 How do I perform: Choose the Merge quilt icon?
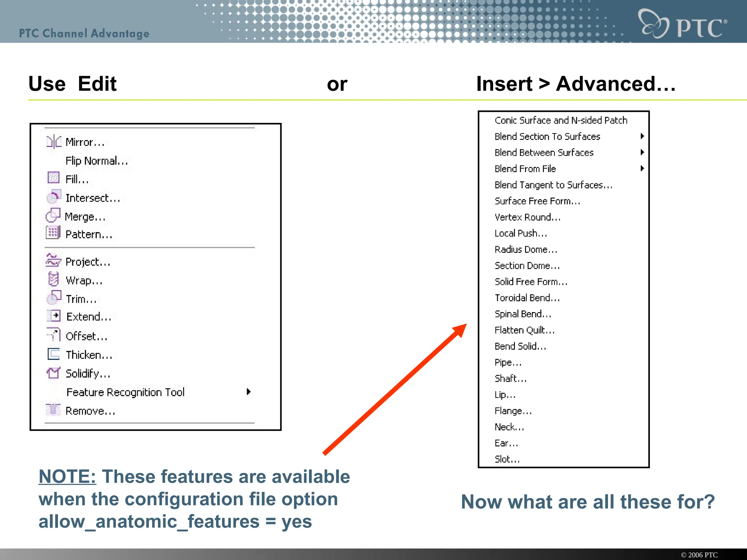click(53, 215)
